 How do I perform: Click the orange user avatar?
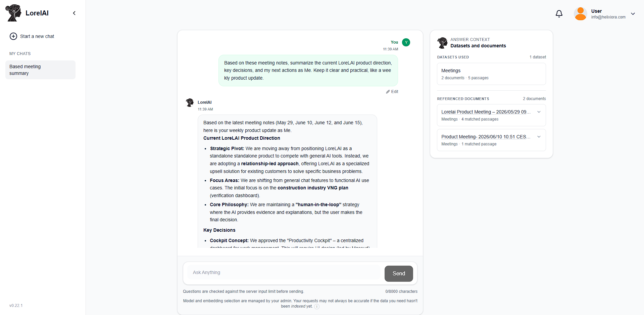click(x=580, y=14)
